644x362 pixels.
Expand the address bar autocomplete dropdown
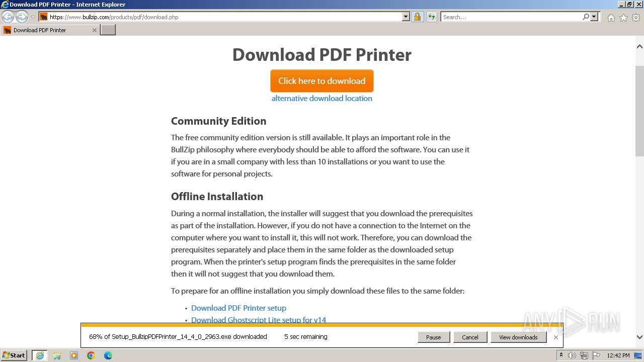[x=406, y=17]
